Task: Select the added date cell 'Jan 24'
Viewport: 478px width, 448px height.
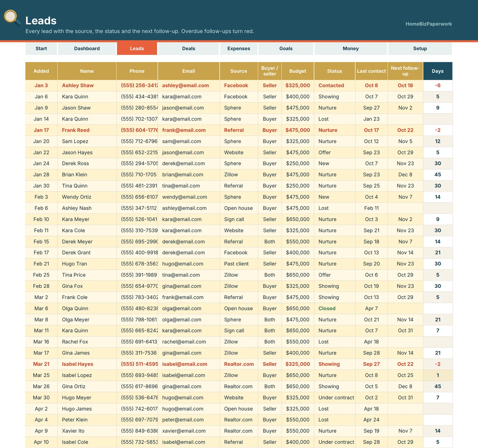Action: (41, 164)
